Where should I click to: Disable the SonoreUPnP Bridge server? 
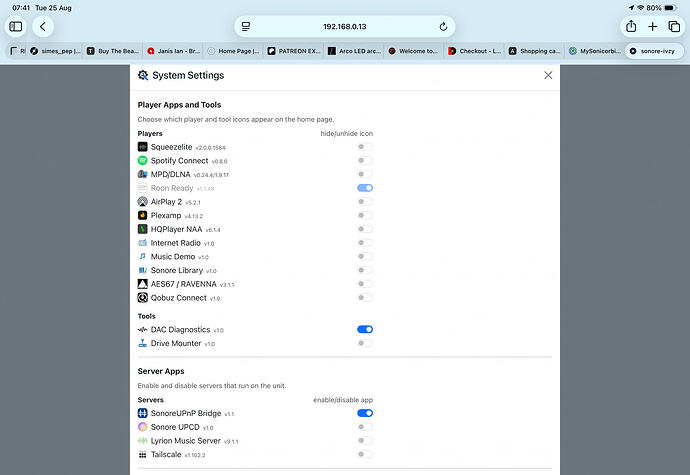pos(365,413)
